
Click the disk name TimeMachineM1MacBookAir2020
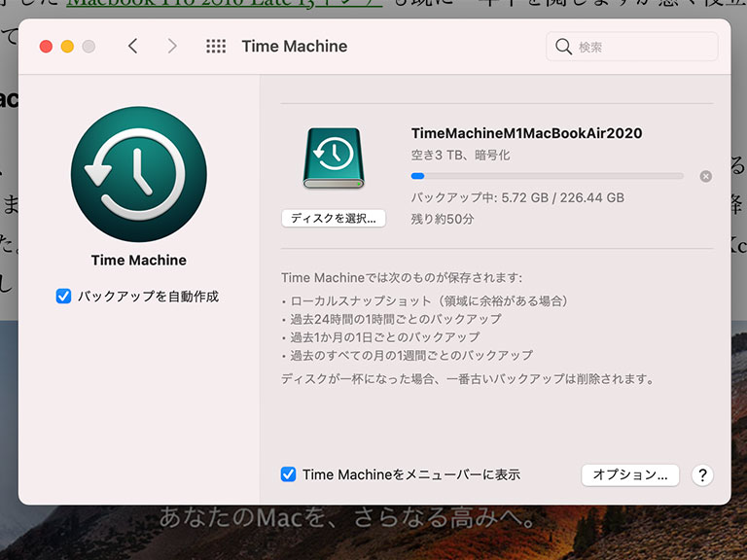pos(526,133)
